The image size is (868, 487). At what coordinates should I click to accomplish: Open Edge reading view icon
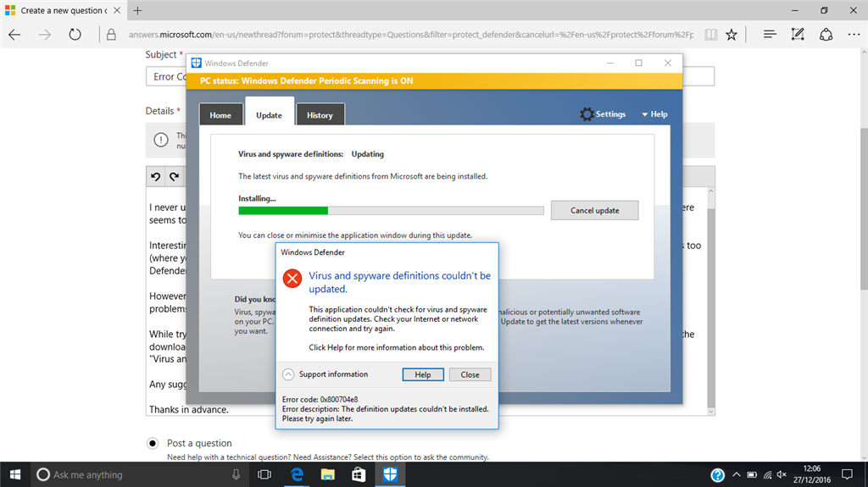click(711, 35)
